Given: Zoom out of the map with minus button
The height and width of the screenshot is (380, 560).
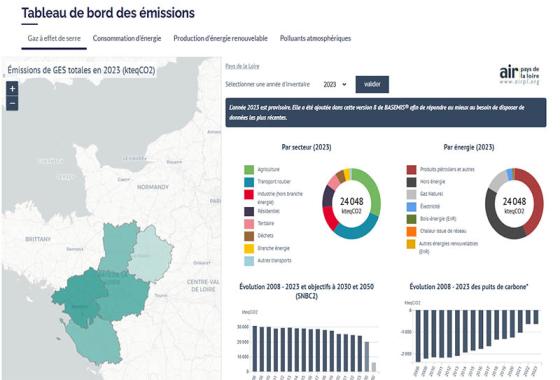Looking at the screenshot, I should [x=12, y=103].
